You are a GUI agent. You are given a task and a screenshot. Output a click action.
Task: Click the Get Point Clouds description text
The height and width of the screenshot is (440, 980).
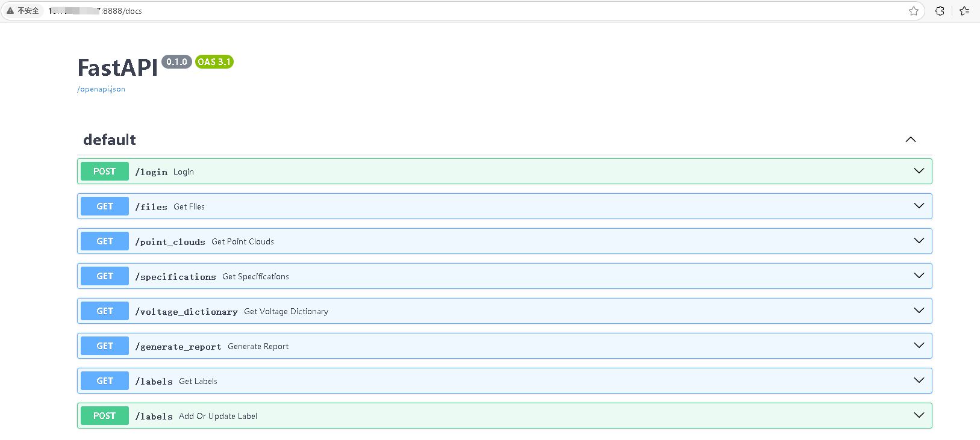coord(243,242)
